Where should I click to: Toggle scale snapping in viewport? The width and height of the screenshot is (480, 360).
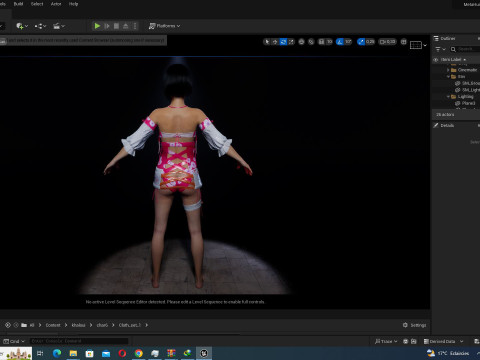click(361, 42)
